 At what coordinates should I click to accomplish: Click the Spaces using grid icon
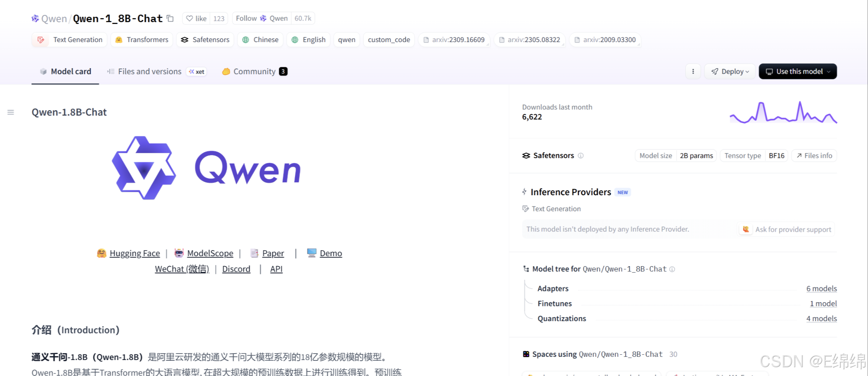(x=526, y=354)
